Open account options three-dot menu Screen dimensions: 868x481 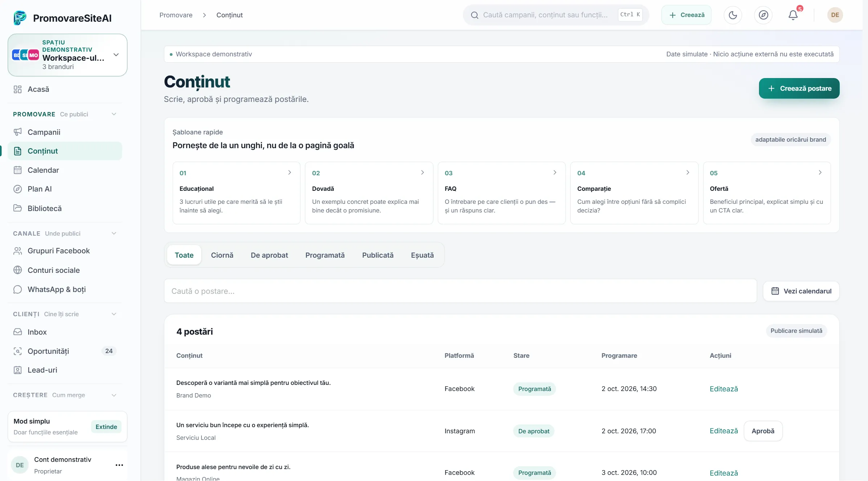[119, 465]
